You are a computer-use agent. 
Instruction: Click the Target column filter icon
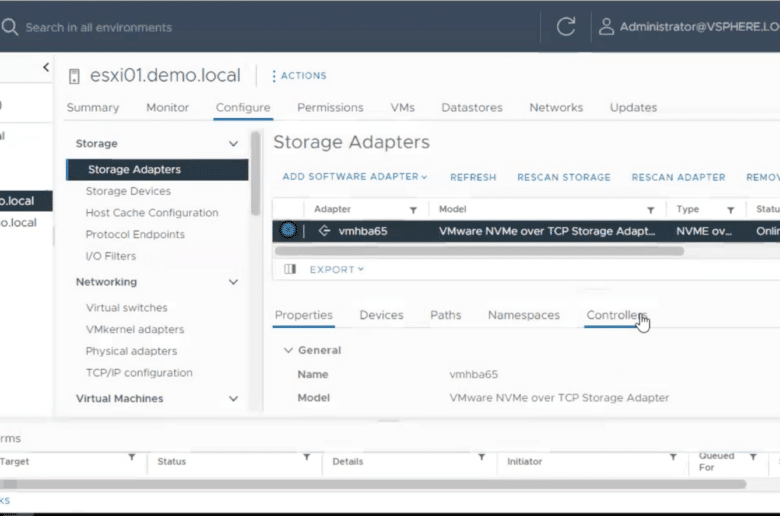[x=132, y=457]
